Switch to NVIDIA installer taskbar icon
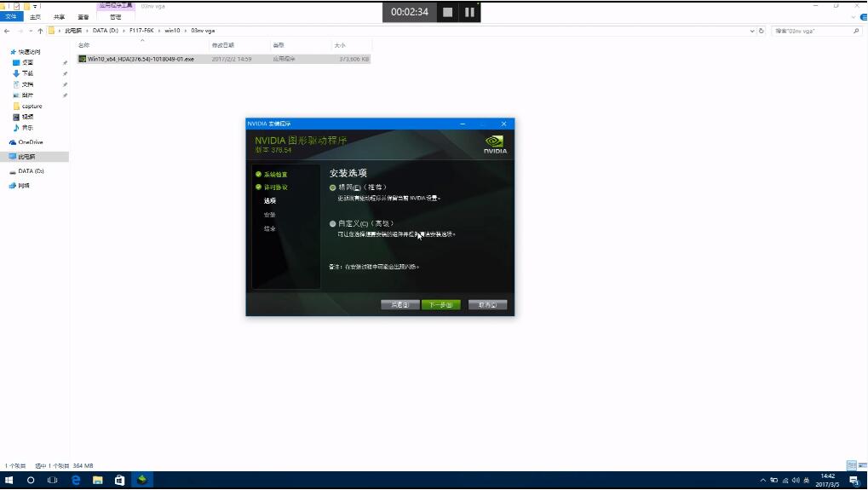Image resolution: width=868 pixels, height=490 pixels. (142, 480)
